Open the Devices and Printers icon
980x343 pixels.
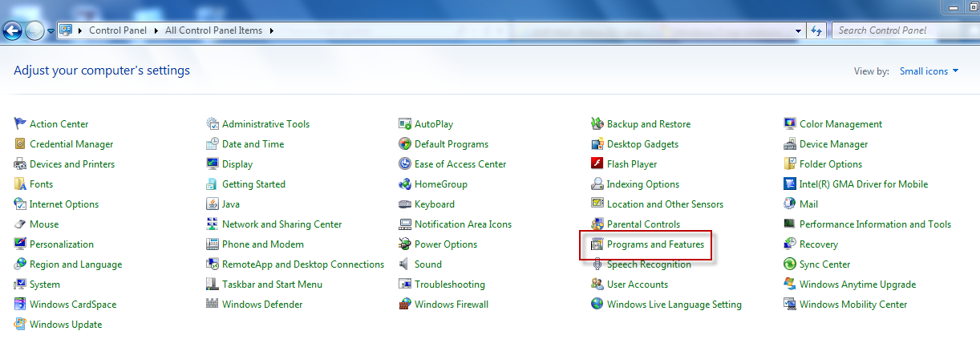coord(20,163)
